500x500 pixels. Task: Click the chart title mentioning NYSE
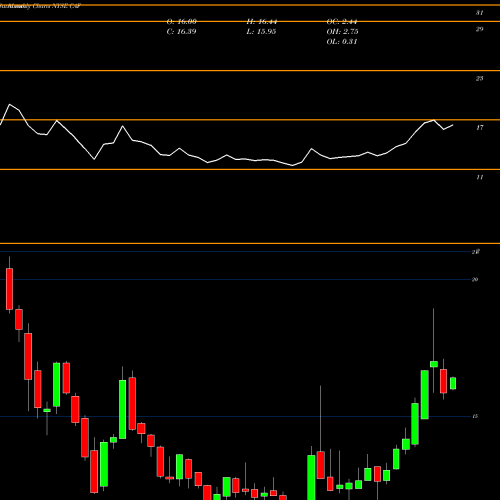40,6
